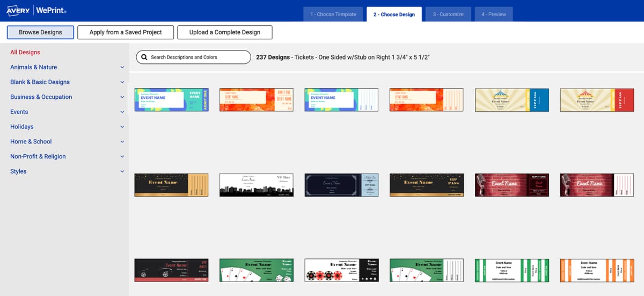
Task: Click the Avery WePrint logo
Action: pos(36,10)
